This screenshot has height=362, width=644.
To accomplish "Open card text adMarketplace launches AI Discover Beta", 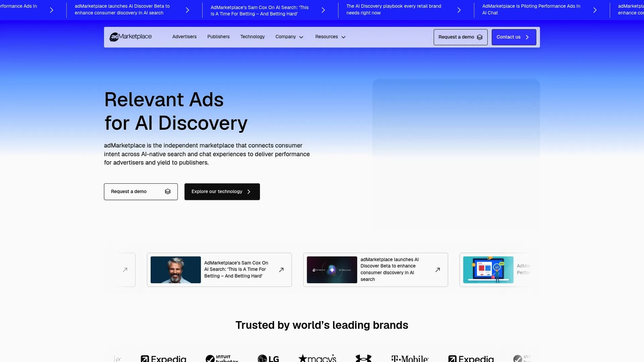I will [x=389, y=269].
